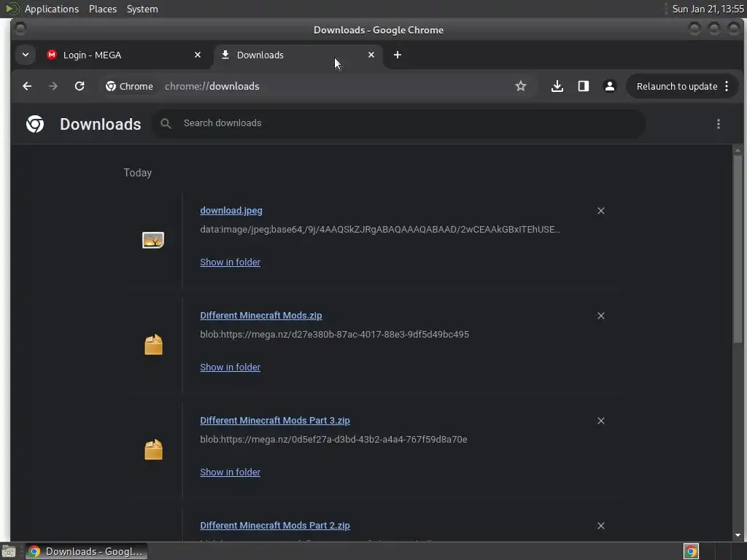
Task: Open the downloads tray icon in toolbar
Action: pos(557,86)
